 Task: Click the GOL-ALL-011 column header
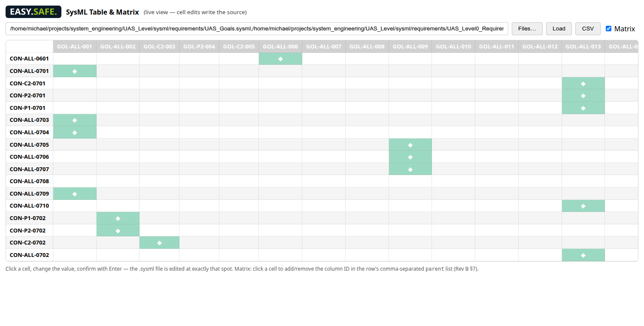tap(497, 46)
